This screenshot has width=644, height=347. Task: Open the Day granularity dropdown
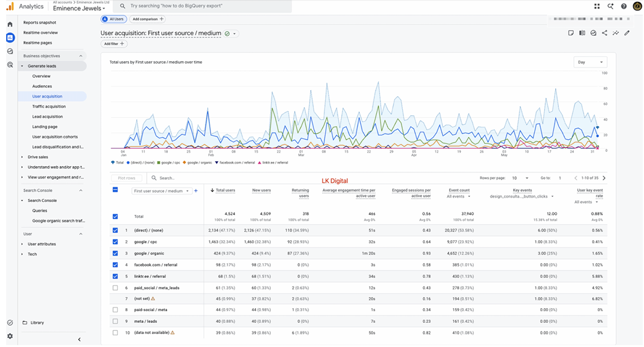590,62
